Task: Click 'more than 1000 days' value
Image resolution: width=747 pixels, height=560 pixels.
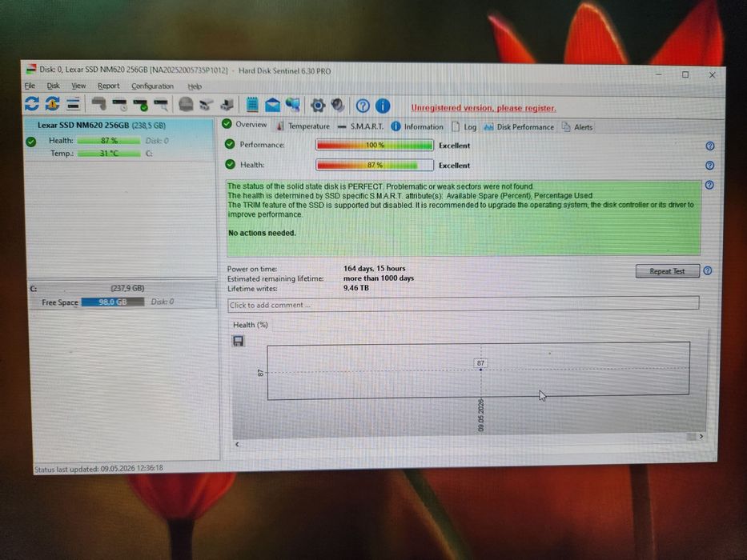Action: (378, 278)
